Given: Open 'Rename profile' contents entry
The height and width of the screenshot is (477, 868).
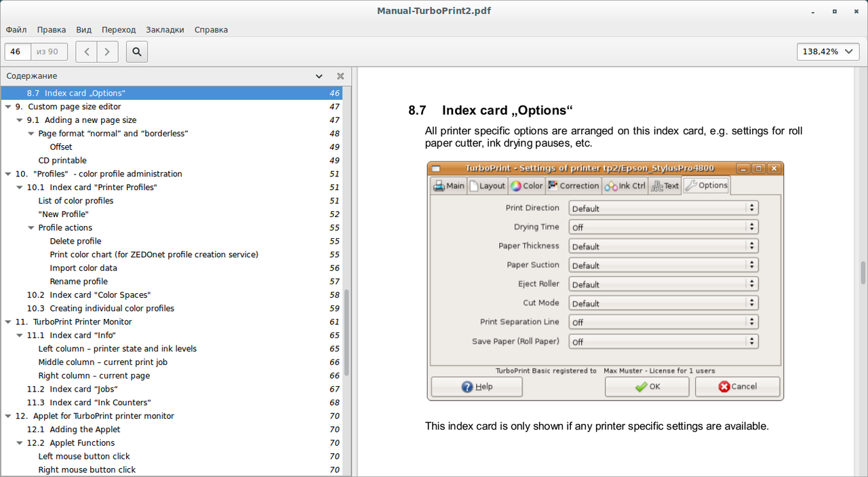Looking at the screenshot, I should tap(79, 282).
